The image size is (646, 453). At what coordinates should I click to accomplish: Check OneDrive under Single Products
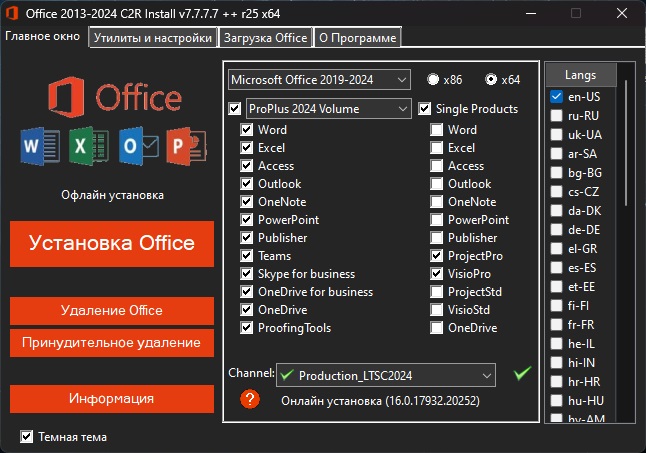436,328
